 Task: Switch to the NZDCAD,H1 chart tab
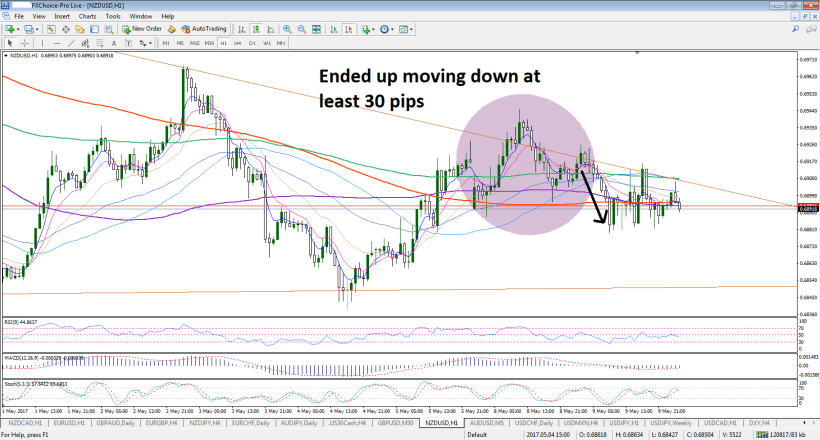pyautogui.click(x=25, y=423)
